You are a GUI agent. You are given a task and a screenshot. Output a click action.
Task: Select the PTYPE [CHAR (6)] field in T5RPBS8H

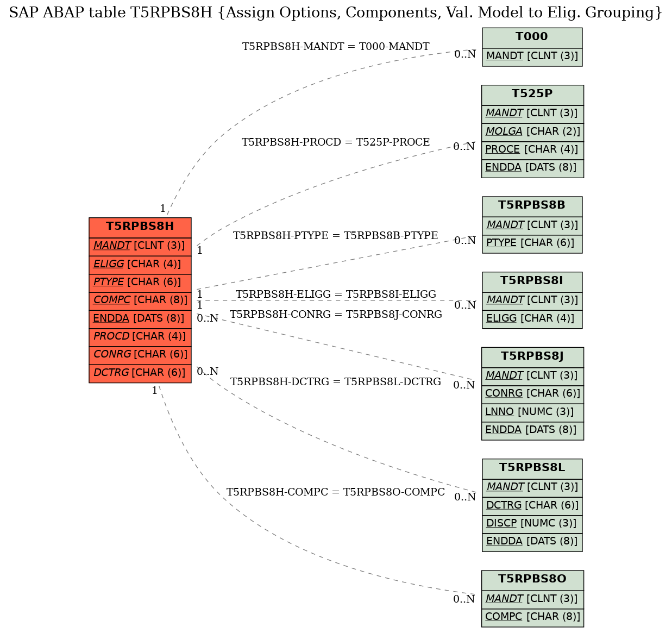pyautogui.click(x=140, y=282)
